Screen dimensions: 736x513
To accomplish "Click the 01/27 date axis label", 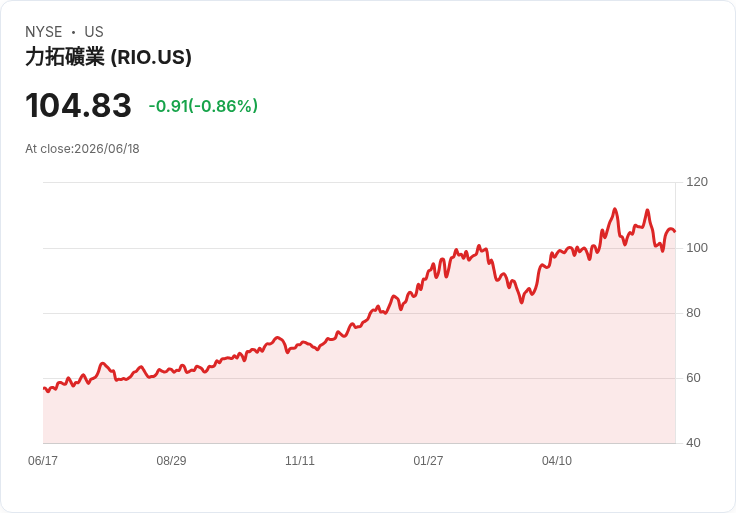I will tap(428, 461).
